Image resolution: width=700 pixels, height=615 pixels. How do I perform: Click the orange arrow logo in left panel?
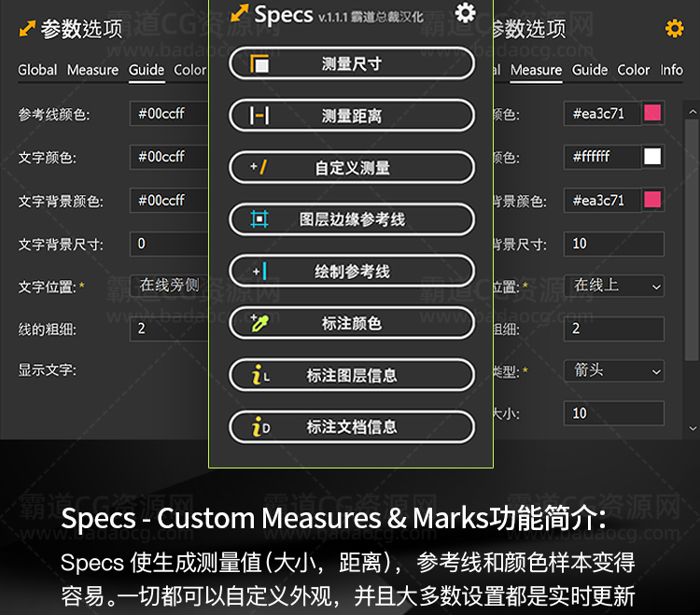point(27,29)
